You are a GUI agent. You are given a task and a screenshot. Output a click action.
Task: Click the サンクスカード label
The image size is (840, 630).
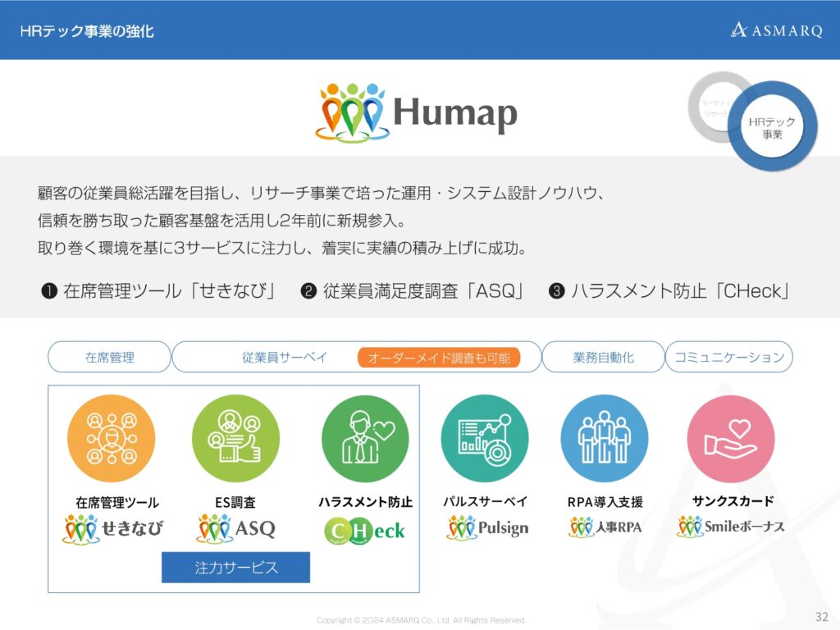click(733, 501)
